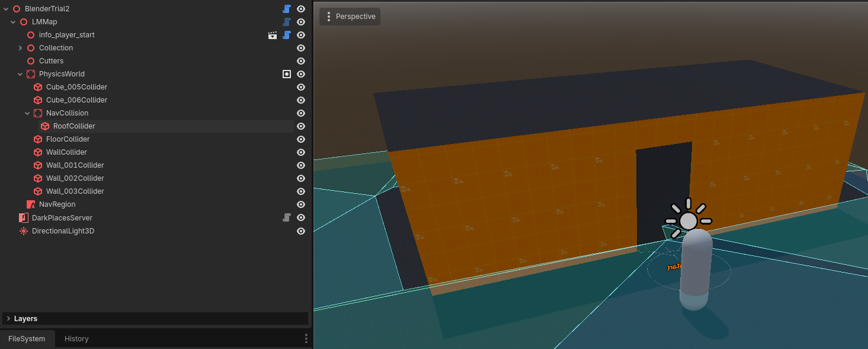
Task: Hide the Collection node
Action: click(x=301, y=48)
